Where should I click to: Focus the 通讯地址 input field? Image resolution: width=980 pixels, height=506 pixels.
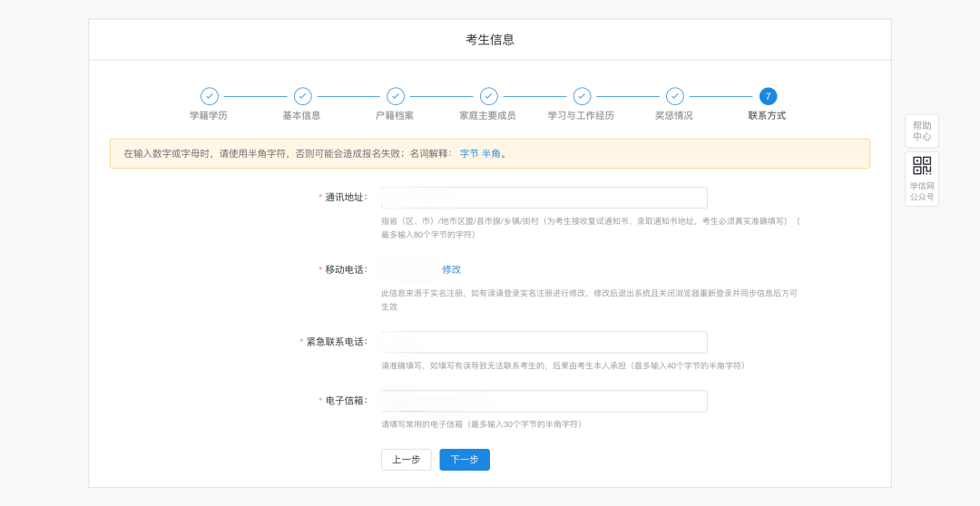[x=544, y=198]
